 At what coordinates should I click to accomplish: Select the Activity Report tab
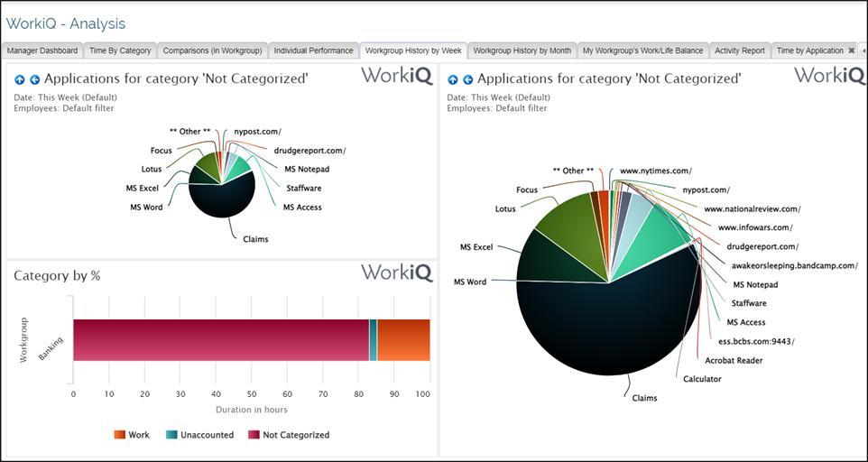click(739, 51)
